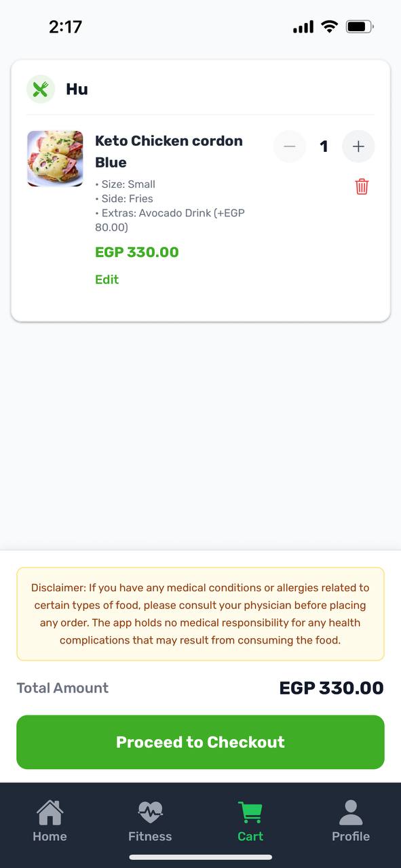Select the Cart shopping cart icon
The image size is (401, 868).
250,812
